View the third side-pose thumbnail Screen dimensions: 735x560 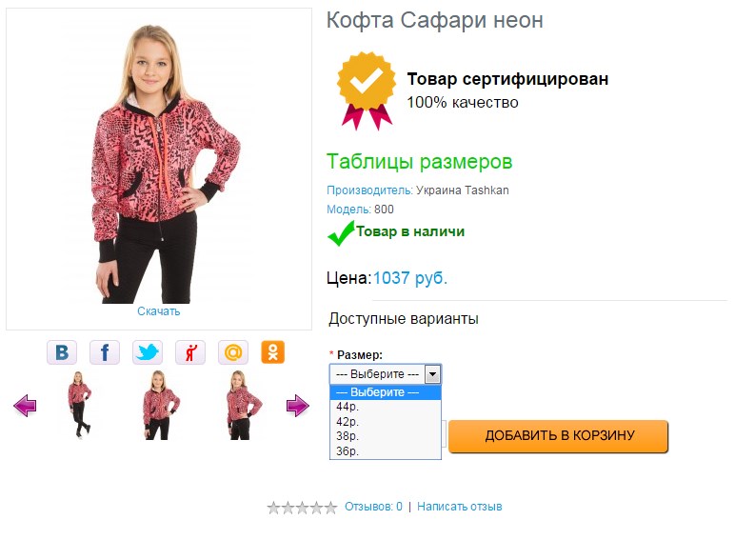[x=243, y=405]
